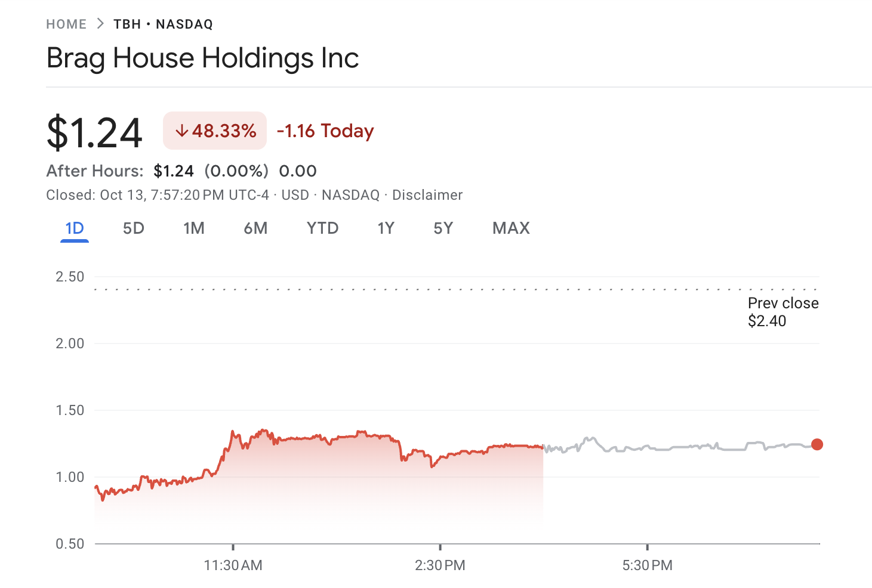Click the red down-arrow decline icon
Viewport: 872px width, 588px height.
click(x=182, y=130)
